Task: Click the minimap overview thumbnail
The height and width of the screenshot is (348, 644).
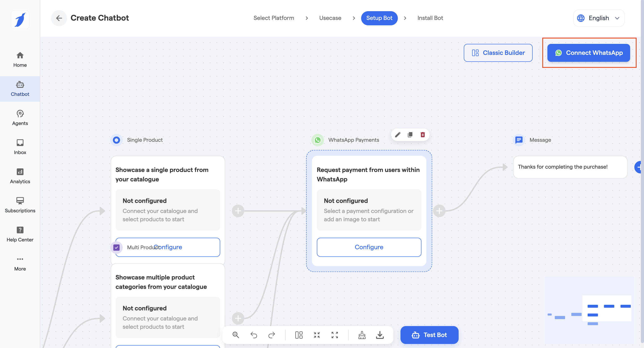Action: coord(589,310)
